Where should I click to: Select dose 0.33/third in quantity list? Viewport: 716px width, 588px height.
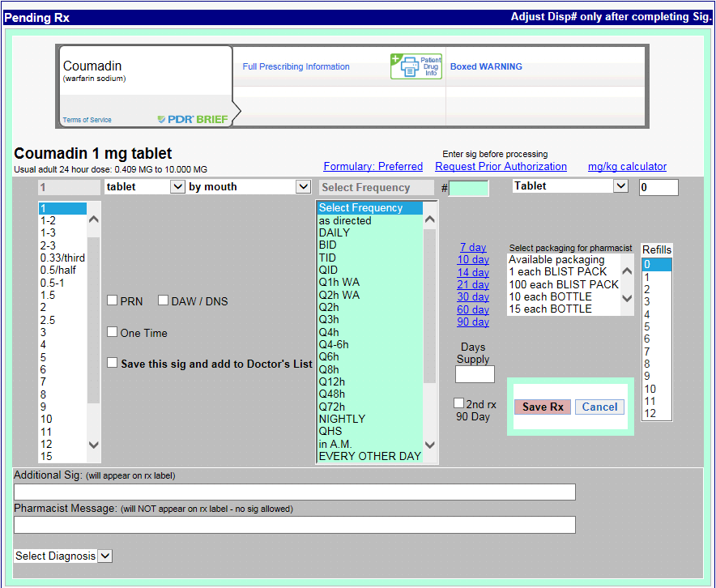click(x=62, y=258)
